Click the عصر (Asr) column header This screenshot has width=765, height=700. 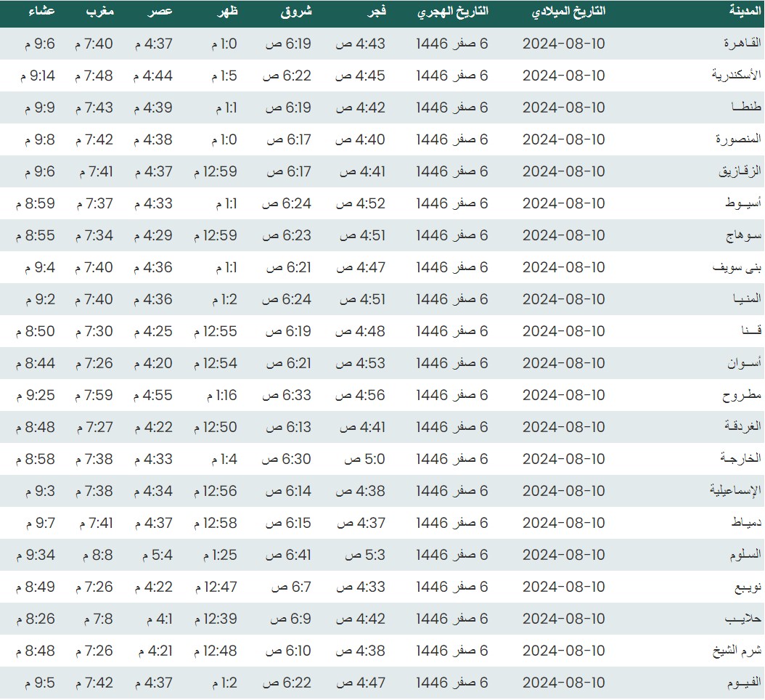click(160, 12)
